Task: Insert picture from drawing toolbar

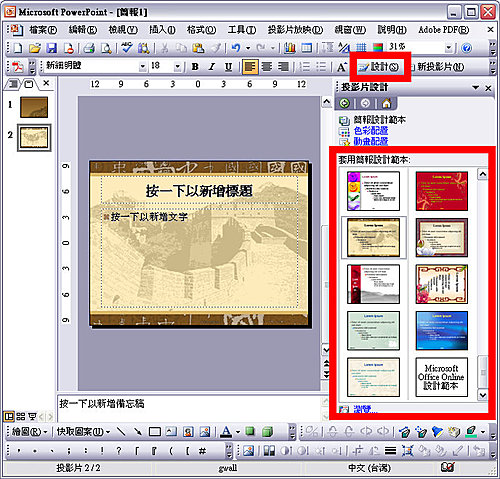Action: [x=205, y=432]
